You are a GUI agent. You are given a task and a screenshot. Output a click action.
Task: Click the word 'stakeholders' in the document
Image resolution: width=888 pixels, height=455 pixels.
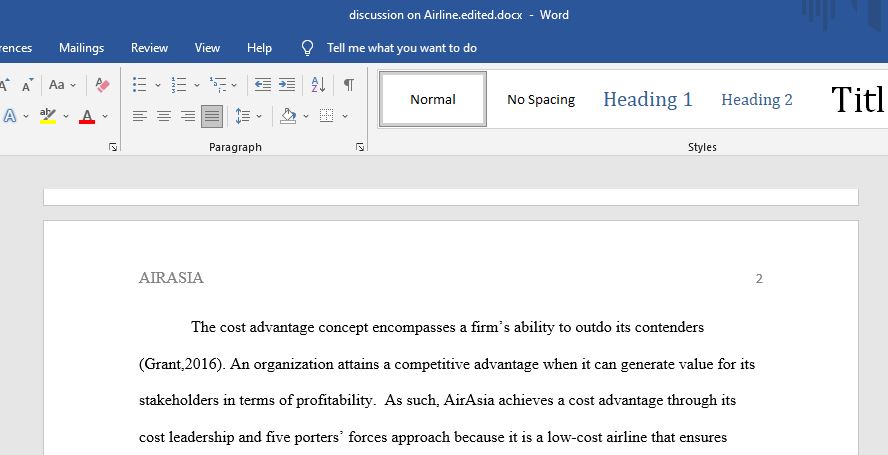tap(180, 401)
